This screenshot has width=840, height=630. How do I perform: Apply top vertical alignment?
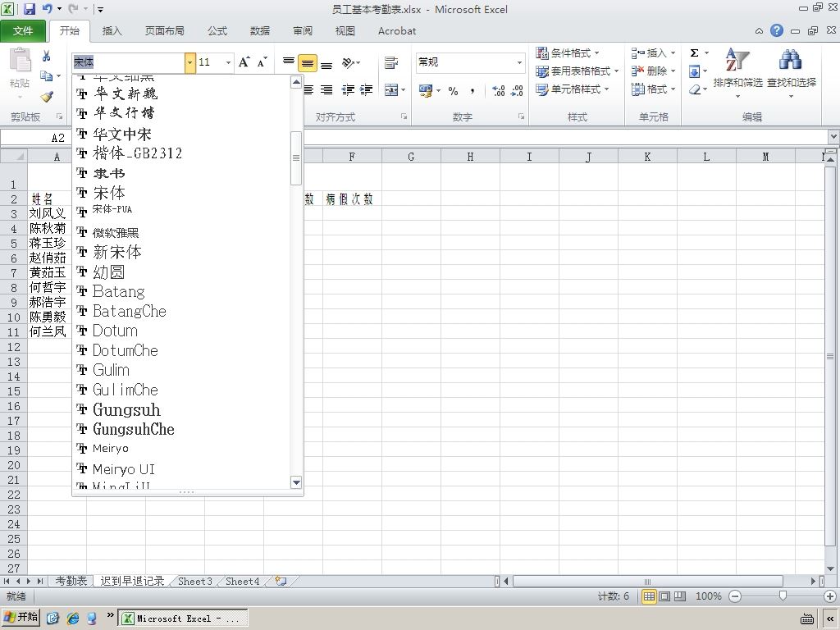click(x=288, y=62)
